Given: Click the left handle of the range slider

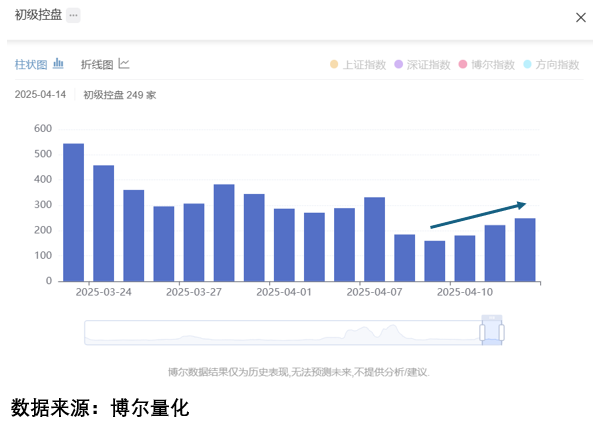Looking at the screenshot, I should coord(482,332).
